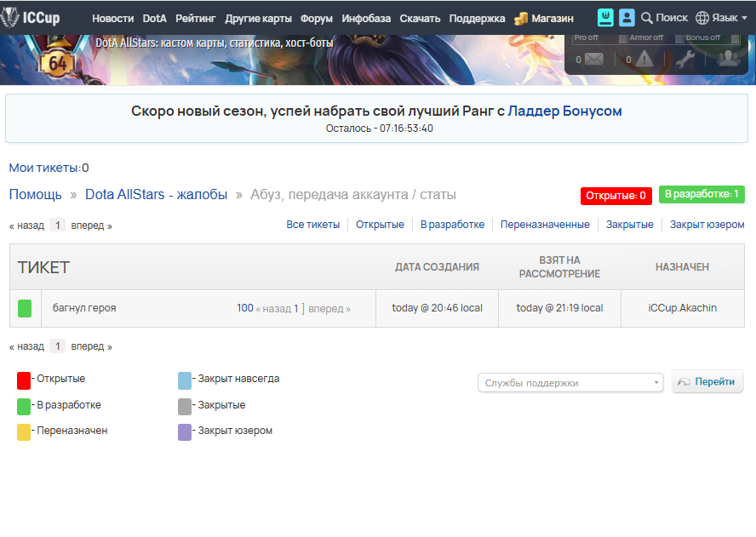Click the gray Закрытые legend swatch
Viewport: 756px width, 537px height.
click(185, 407)
